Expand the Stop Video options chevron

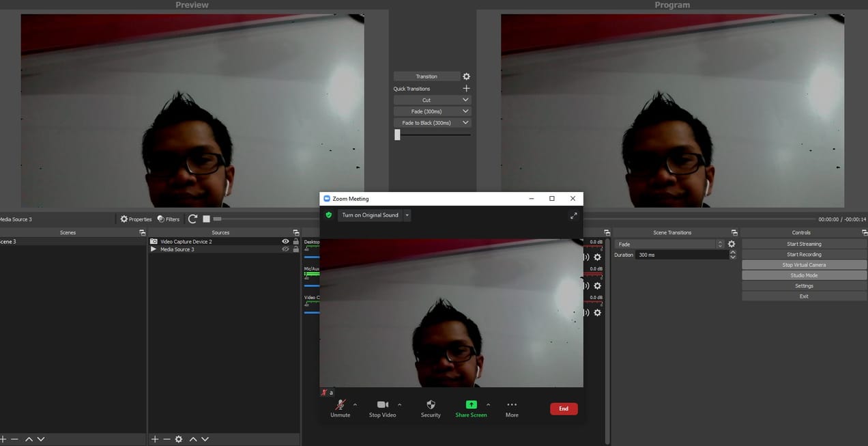399,404
